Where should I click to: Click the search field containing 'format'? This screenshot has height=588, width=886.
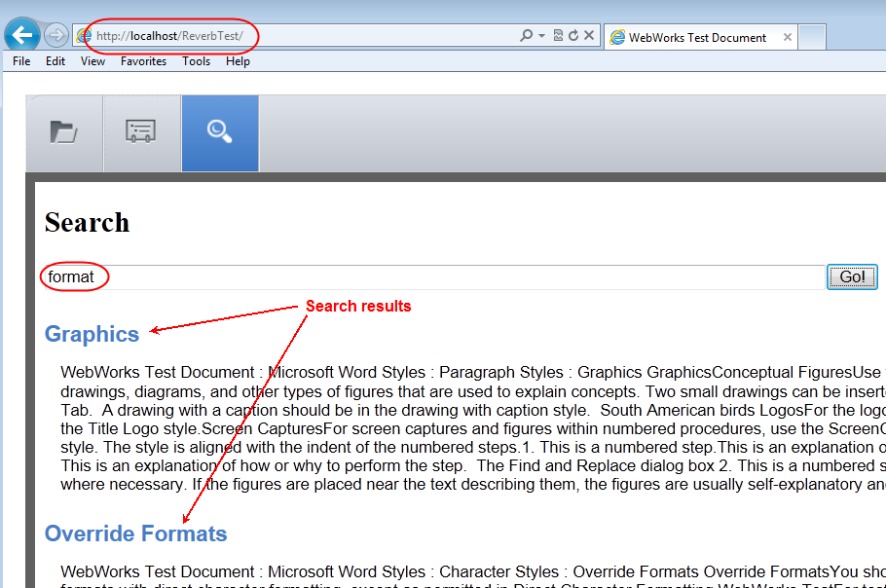point(428,277)
